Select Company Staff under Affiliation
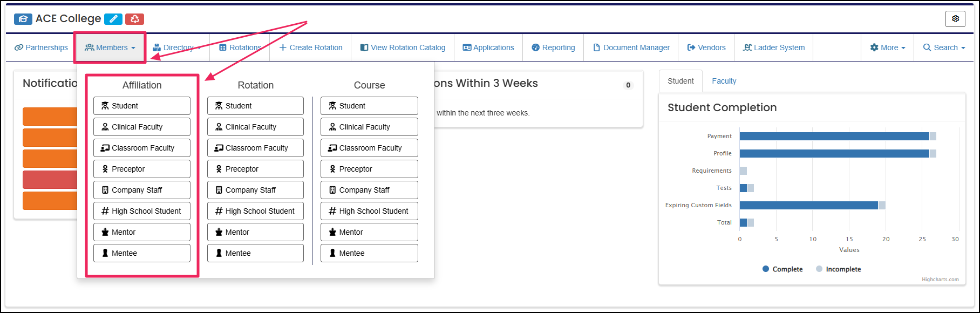Image resolution: width=980 pixels, height=313 pixels. pyautogui.click(x=142, y=190)
